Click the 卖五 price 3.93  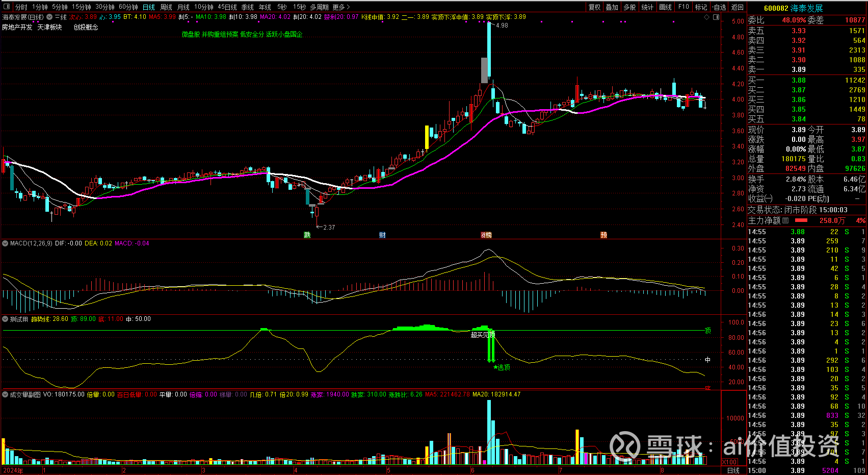pyautogui.click(x=799, y=31)
